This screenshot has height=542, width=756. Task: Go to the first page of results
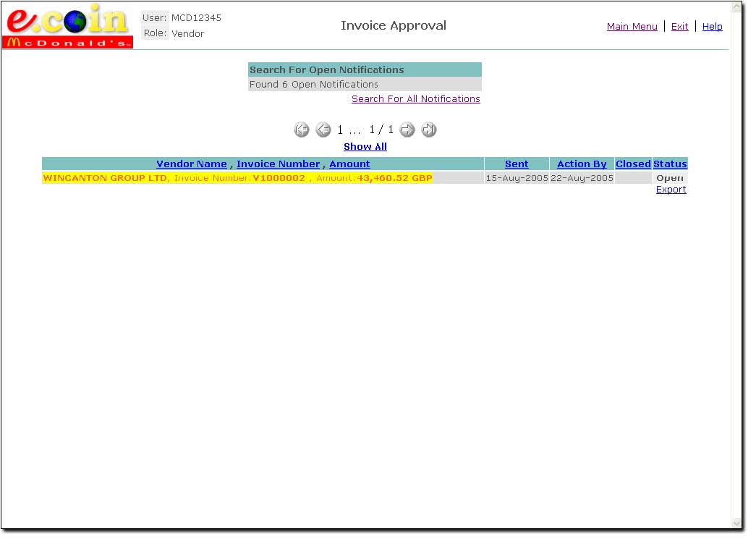coord(302,130)
